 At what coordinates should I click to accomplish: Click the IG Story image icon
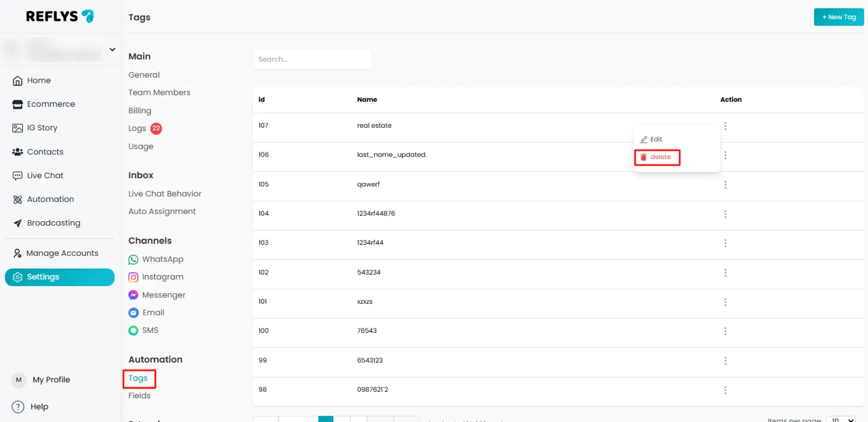tap(17, 128)
